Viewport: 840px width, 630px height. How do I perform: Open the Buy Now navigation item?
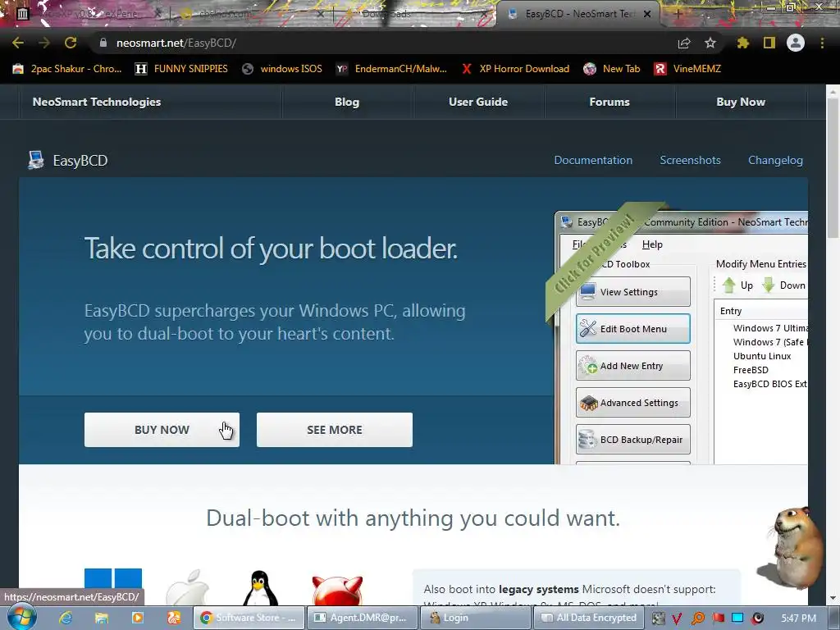pyautogui.click(x=741, y=102)
